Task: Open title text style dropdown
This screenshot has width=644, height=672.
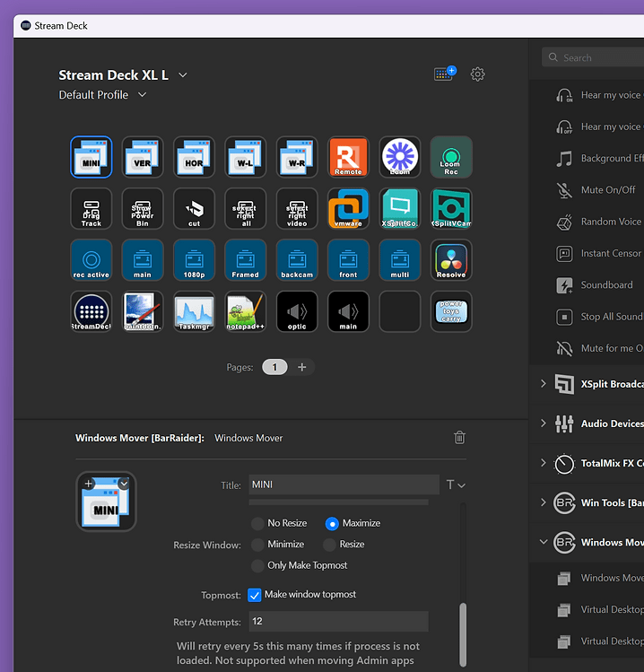Action: pos(456,485)
